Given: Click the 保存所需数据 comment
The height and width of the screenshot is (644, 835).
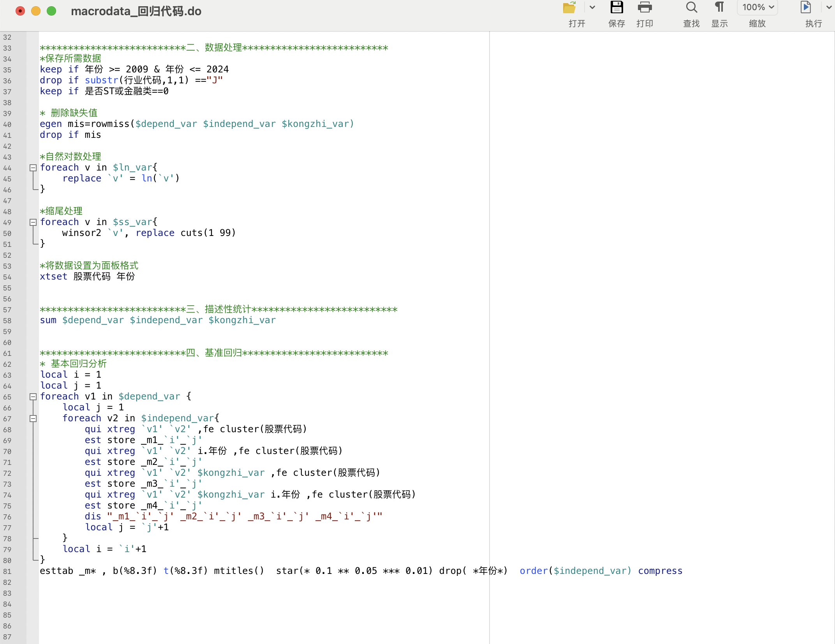Looking at the screenshot, I should click(70, 59).
